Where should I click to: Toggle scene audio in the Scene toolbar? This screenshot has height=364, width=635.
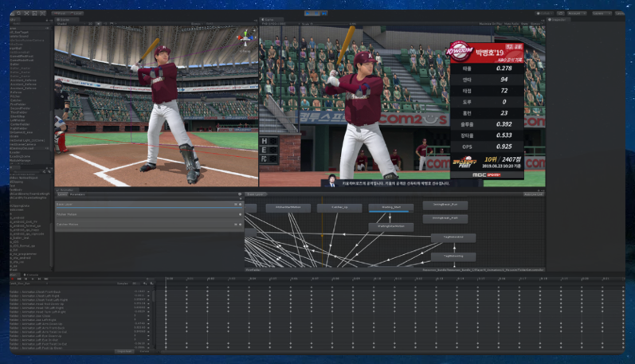[105, 23]
